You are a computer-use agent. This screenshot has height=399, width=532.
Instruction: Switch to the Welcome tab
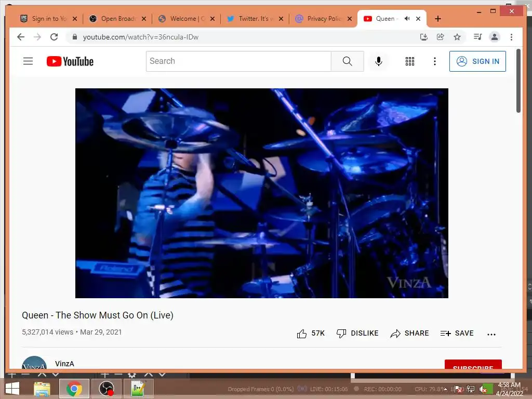click(187, 19)
